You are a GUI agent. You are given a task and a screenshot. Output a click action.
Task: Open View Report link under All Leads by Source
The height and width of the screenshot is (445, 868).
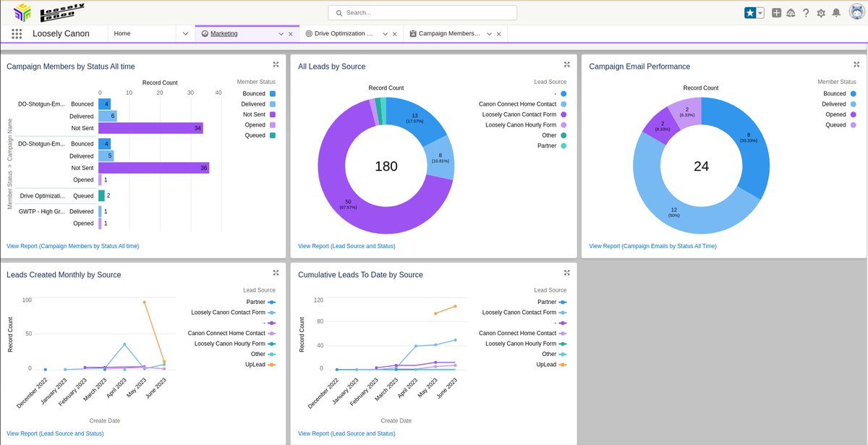tap(346, 246)
